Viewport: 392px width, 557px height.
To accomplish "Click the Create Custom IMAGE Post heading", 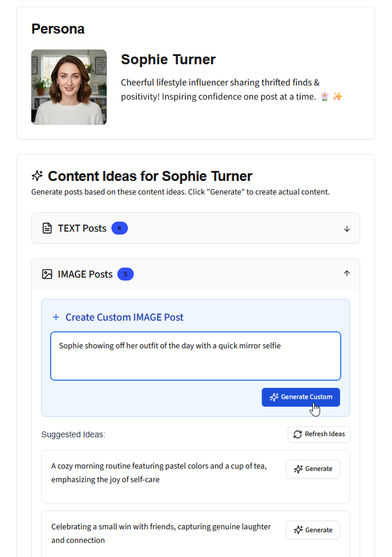I will coord(124,317).
